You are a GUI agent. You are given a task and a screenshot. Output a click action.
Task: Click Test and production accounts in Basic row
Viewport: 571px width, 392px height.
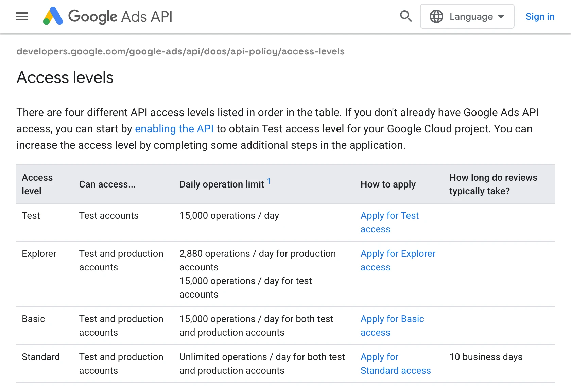pyautogui.click(x=121, y=325)
